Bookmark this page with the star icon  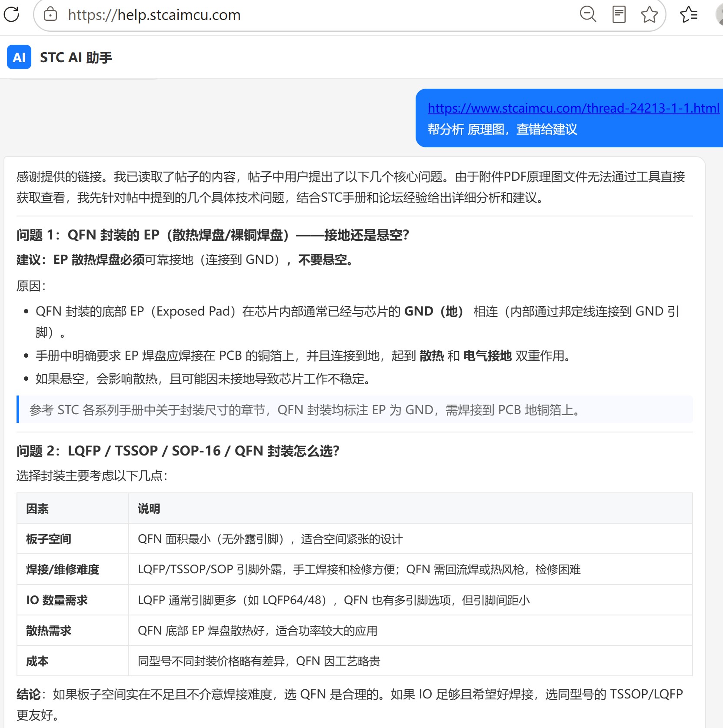click(649, 14)
